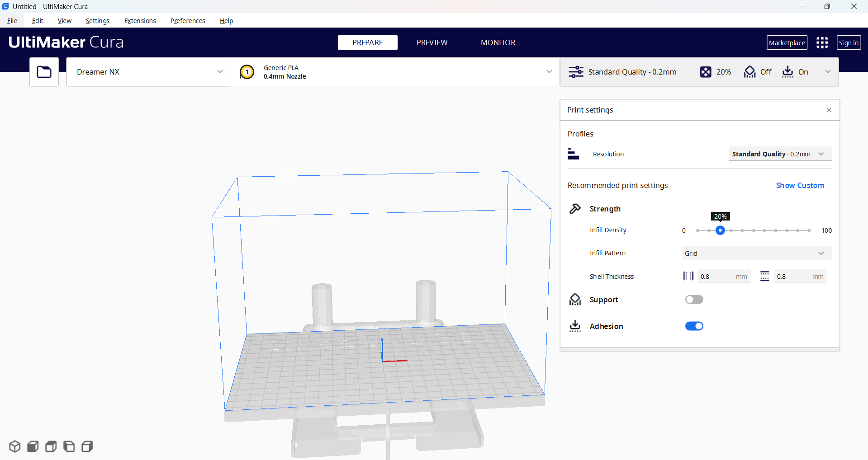Viewport: 868px width, 460px height.
Task: Click the 'Infill Density' label
Action: click(608, 230)
